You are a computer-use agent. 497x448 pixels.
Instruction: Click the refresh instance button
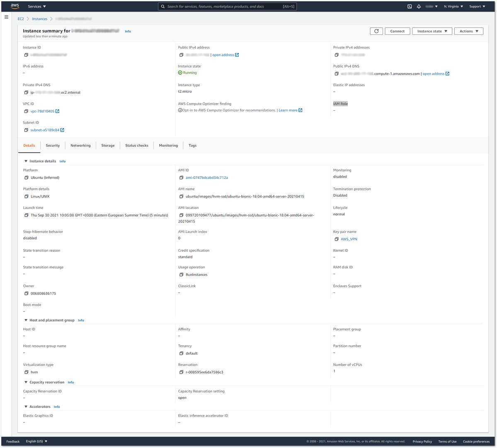(x=376, y=31)
